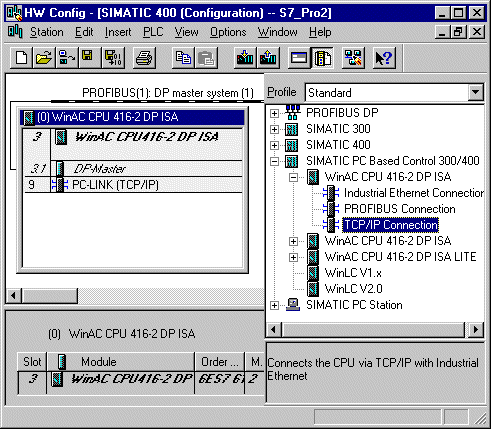Viewport: 491px width, 429px height.
Task: Click the Order column header
Action: 220,362
